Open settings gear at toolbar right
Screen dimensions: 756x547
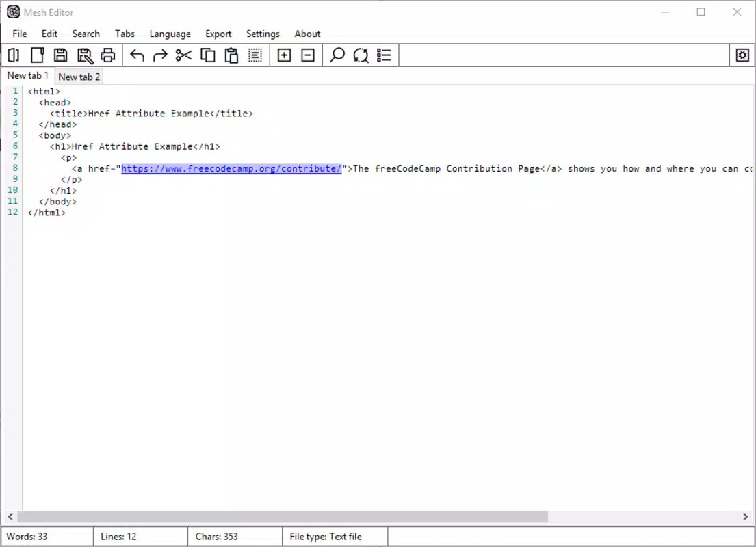(x=742, y=55)
